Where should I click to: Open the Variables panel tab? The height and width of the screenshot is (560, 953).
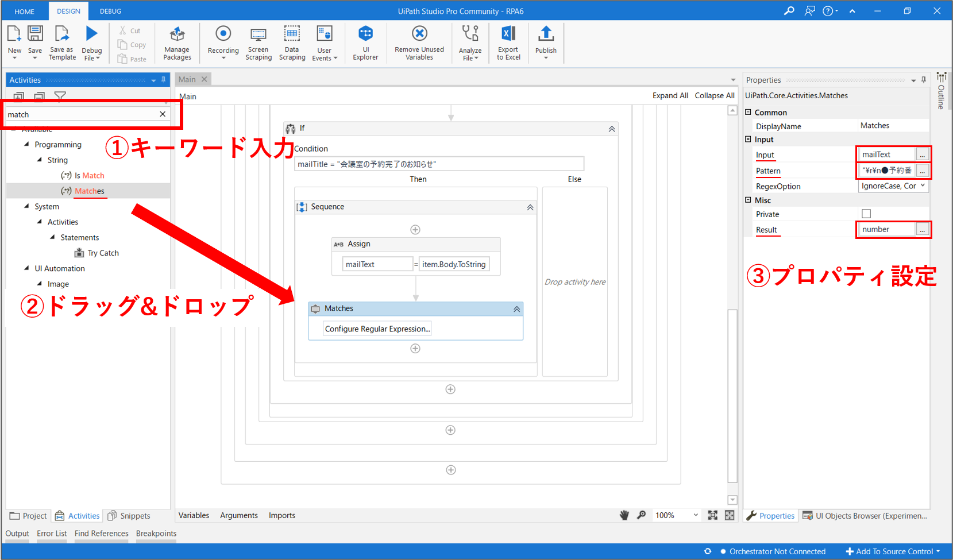pyautogui.click(x=194, y=515)
